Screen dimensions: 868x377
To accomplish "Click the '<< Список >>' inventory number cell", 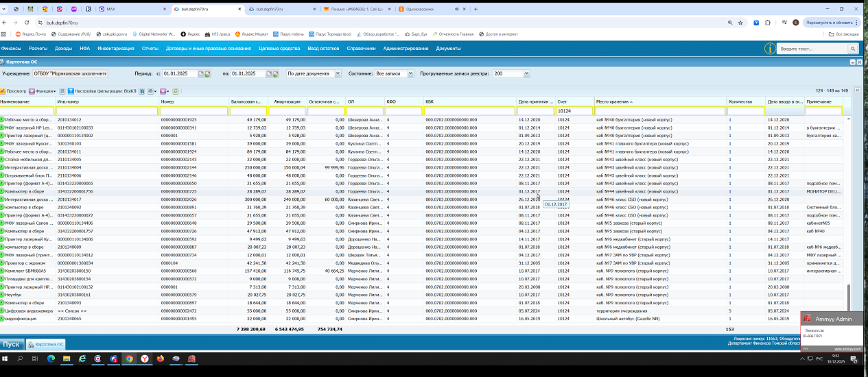I will pyautogui.click(x=71, y=311).
